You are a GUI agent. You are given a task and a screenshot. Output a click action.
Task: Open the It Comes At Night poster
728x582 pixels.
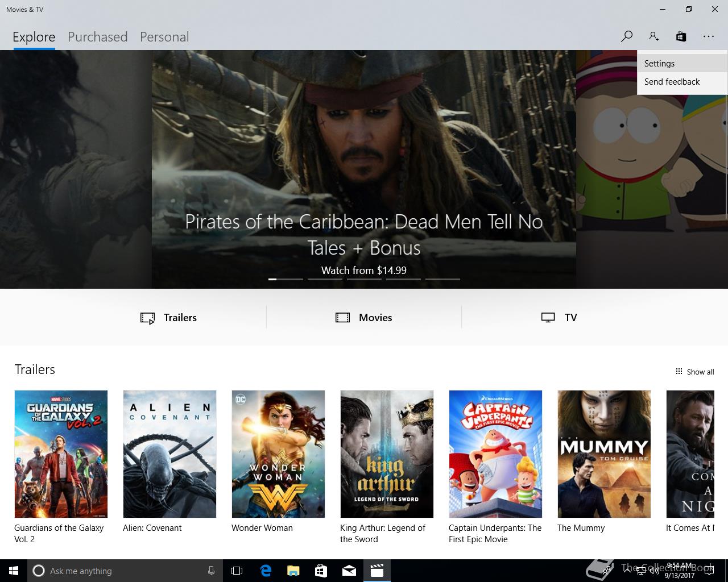coord(690,454)
